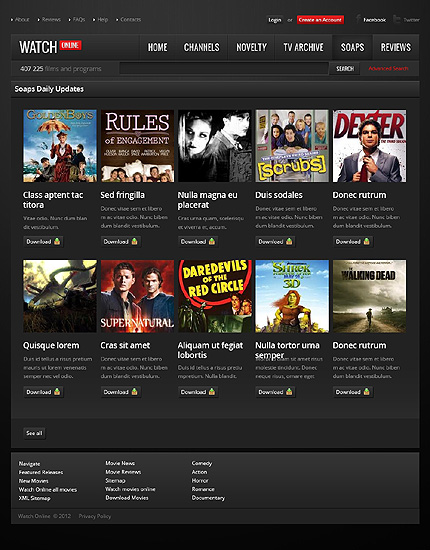Open the TV Archive menu item
The width and height of the screenshot is (430, 550).
(303, 47)
